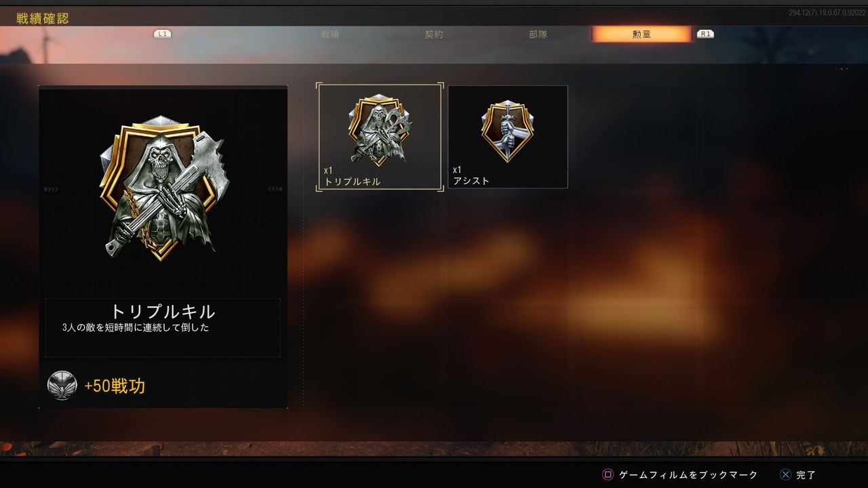868x488 pixels.
Task: Select the アシスト medal thumbnail
Action: click(x=508, y=137)
